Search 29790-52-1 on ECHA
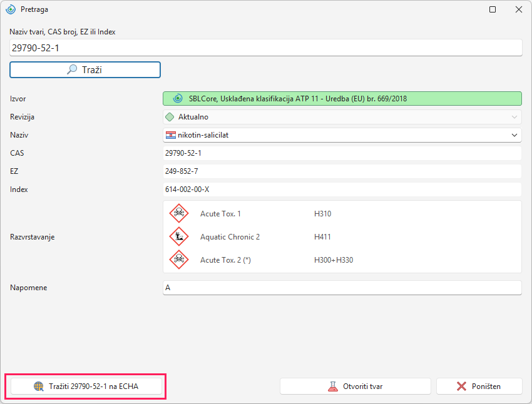Viewport: 532px width, 404px height. [86, 386]
